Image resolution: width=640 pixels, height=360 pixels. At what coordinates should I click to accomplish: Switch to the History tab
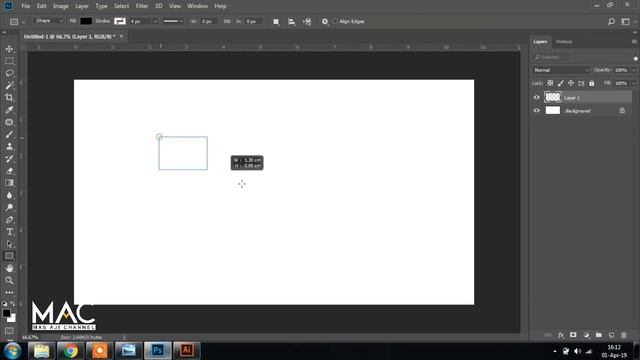click(564, 42)
